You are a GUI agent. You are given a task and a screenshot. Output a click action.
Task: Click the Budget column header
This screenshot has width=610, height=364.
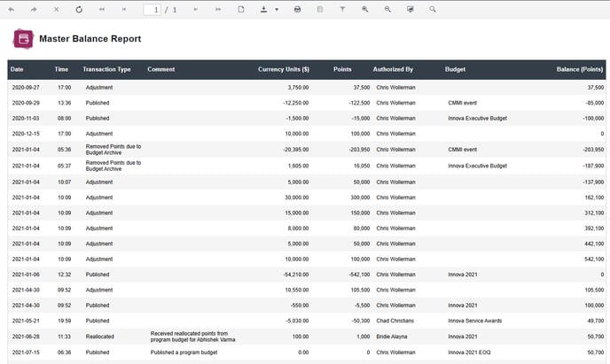(455, 69)
